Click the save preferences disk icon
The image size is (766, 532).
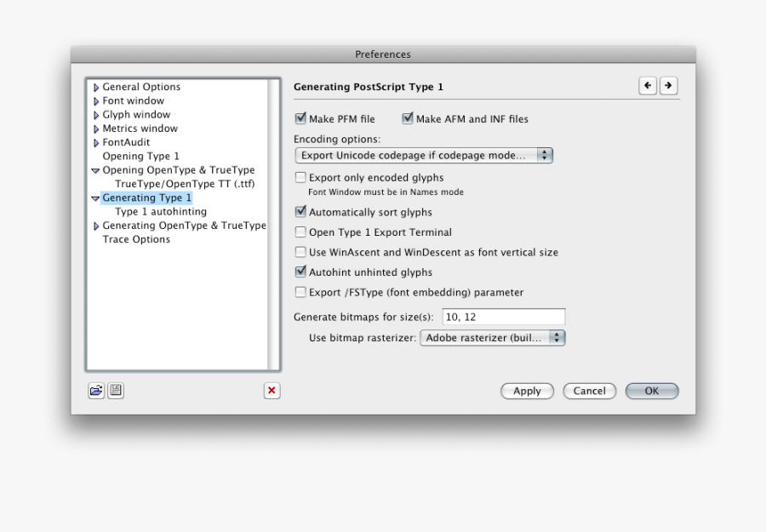point(116,391)
